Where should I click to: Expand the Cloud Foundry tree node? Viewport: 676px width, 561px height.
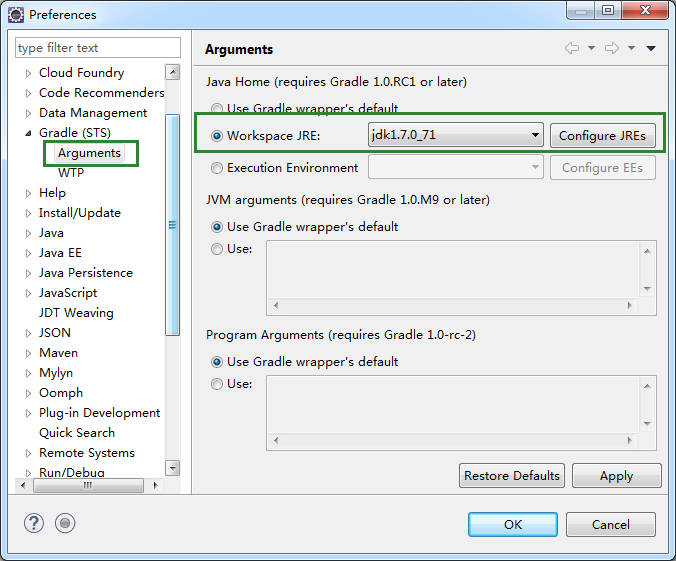point(28,73)
